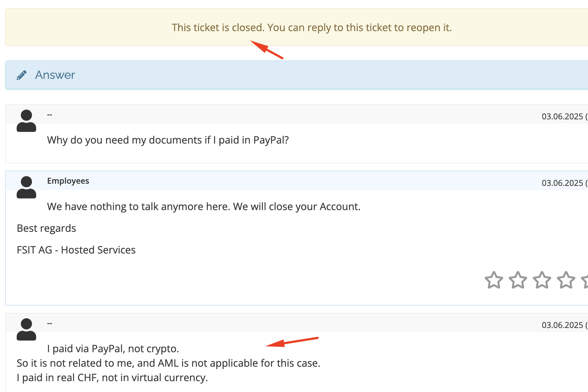This screenshot has width=588, height=392.
Task: Rate the employee reply four stars
Action: [x=566, y=280]
